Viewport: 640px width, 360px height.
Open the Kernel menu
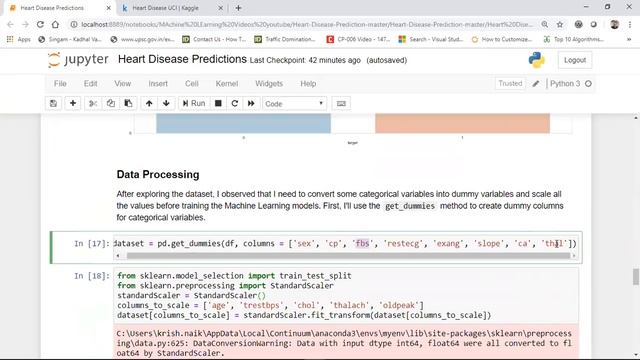coord(227,84)
